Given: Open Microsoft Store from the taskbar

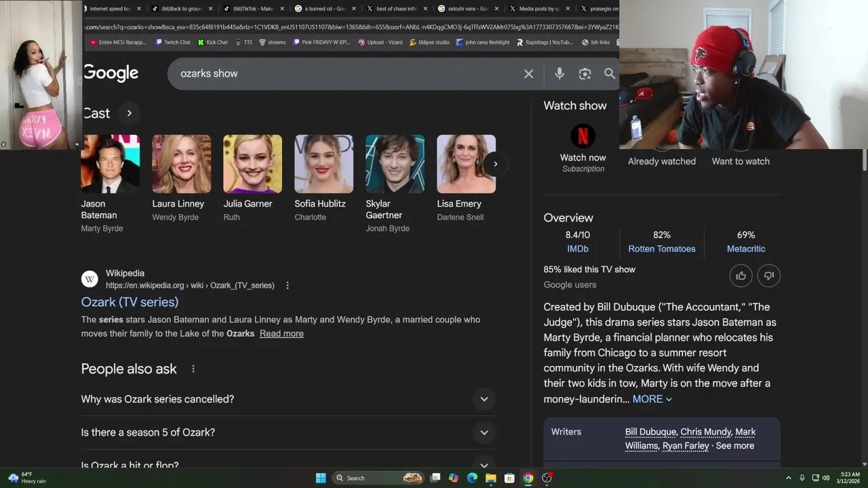Looking at the screenshot, I should click(x=509, y=478).
